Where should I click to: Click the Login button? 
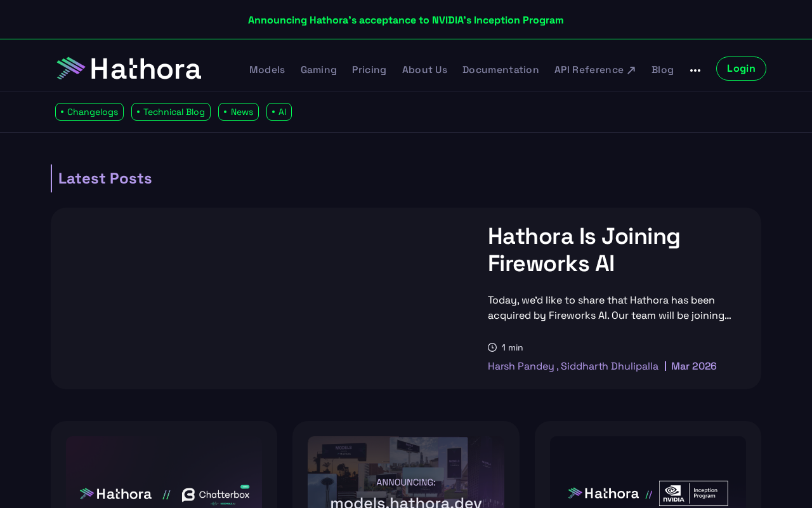(x=740, y=69)
